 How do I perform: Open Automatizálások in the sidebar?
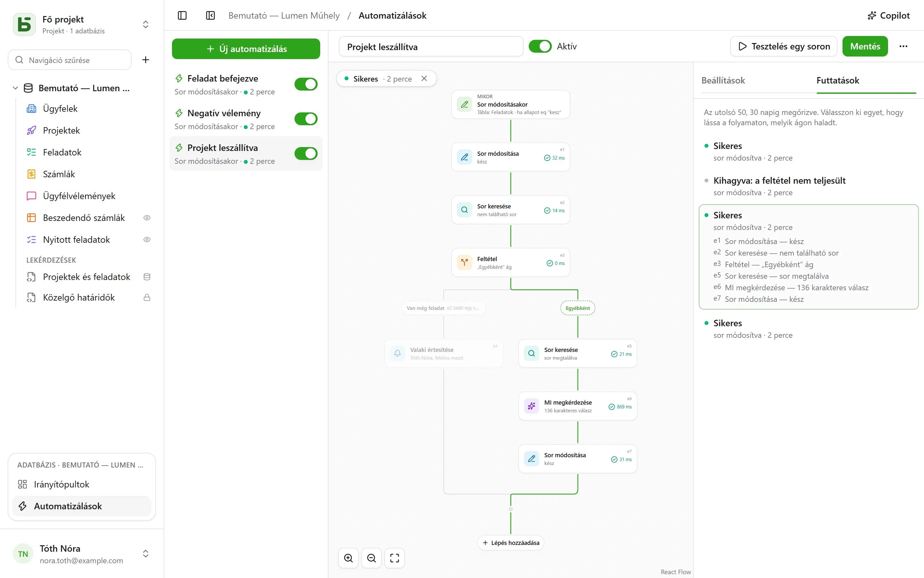82,506
